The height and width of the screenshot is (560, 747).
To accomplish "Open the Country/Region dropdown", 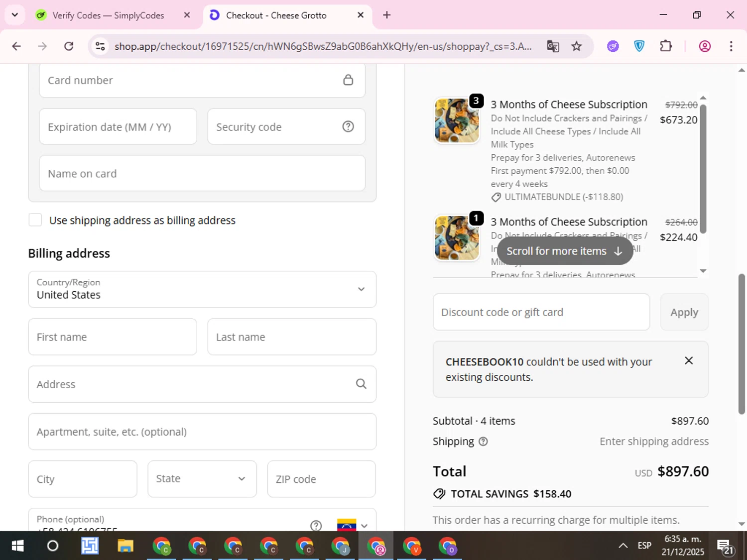I will (202, 289).
